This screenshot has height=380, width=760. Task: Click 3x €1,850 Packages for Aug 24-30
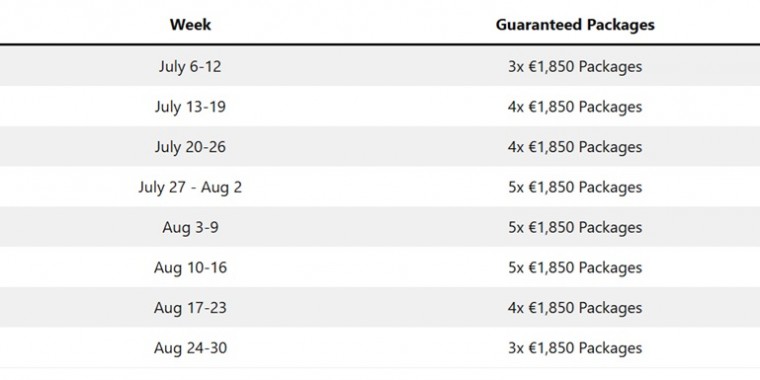(575, 348)
